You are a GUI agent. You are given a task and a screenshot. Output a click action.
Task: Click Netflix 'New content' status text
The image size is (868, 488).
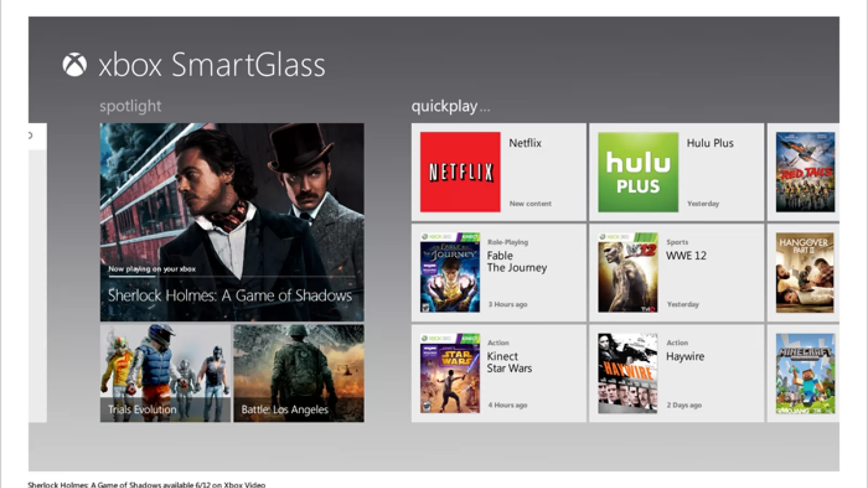531,204
